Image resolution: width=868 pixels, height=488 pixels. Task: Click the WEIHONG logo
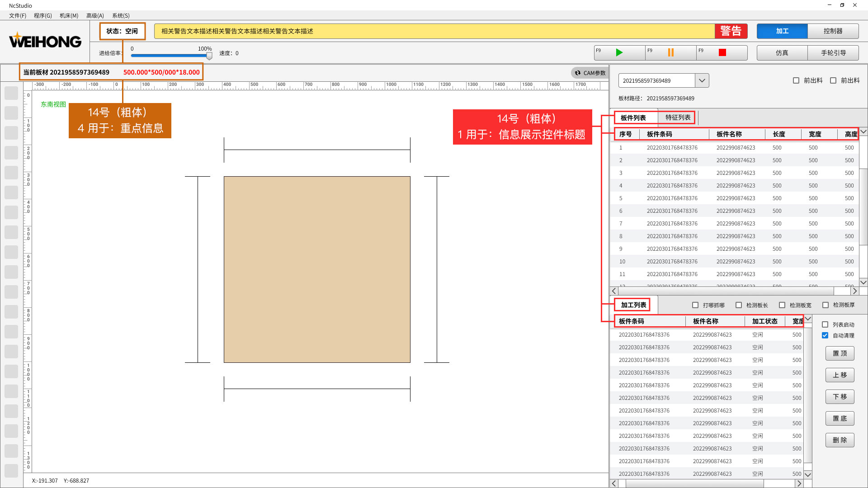(45, 41)
